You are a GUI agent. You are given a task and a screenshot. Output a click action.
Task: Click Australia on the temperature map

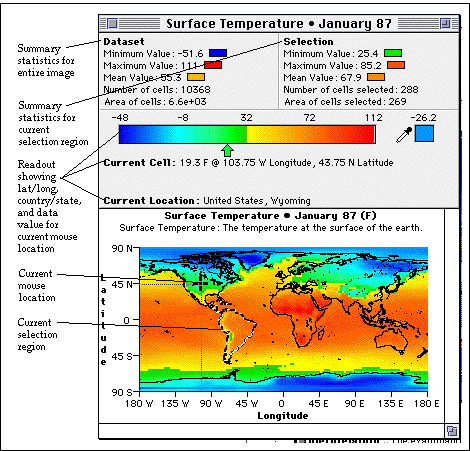click(392, 341)
